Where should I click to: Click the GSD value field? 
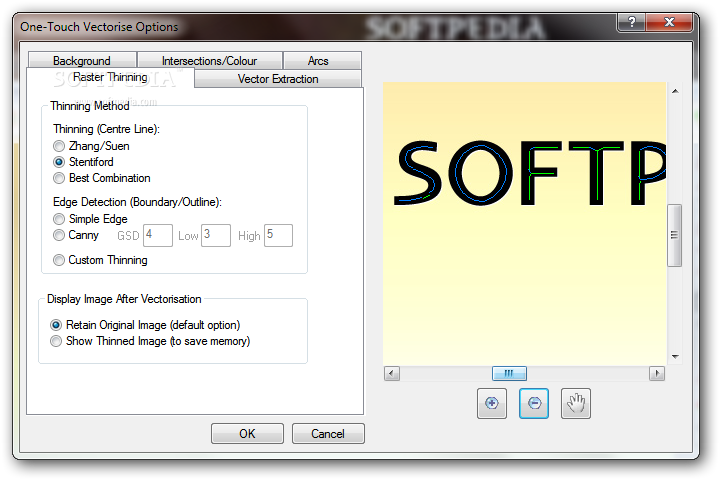[158, 236]
